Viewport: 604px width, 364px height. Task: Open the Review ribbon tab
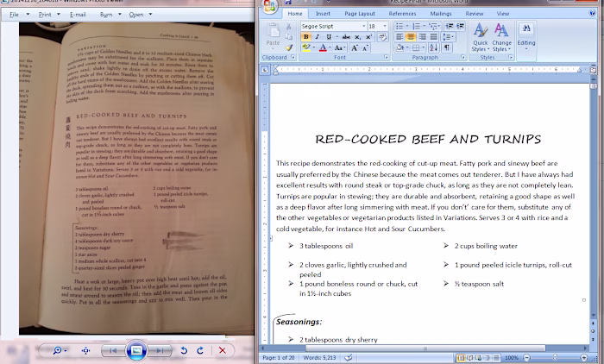point(475,14)
